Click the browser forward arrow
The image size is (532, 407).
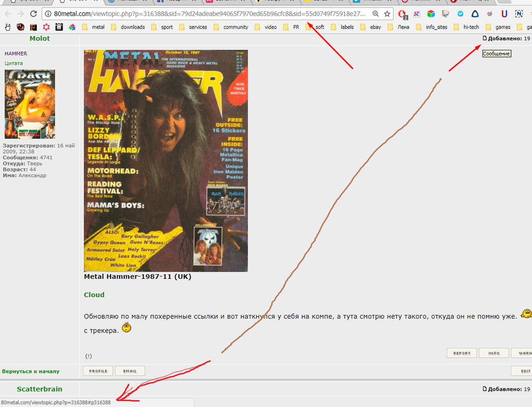[21, 14]
